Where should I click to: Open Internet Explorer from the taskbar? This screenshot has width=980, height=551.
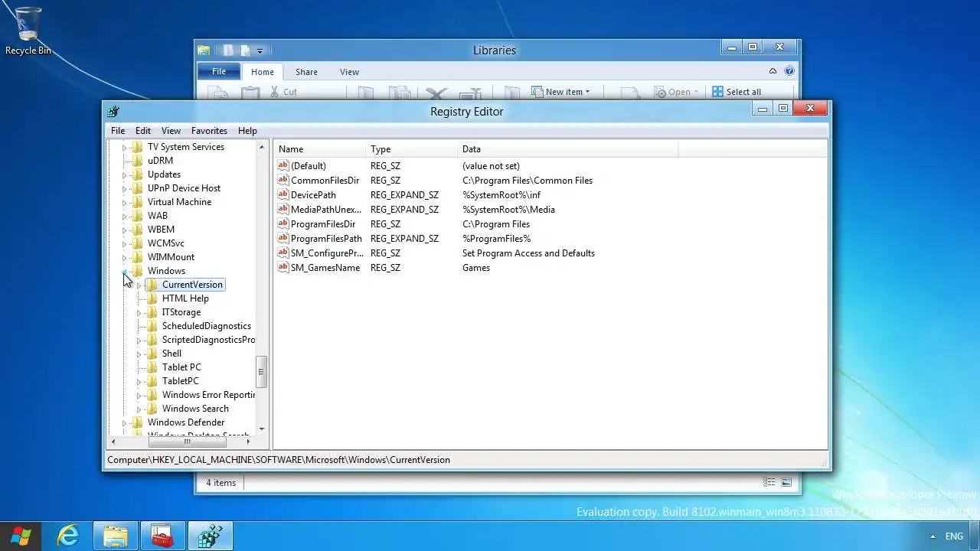pyautogui.click(x=69, y=536)
